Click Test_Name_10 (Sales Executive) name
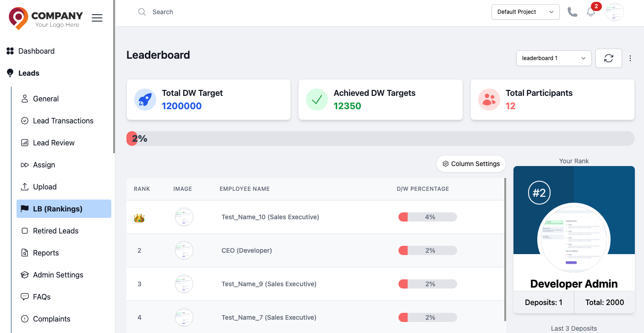Screen dimensions: 644x333 click(x=270, y=217)
